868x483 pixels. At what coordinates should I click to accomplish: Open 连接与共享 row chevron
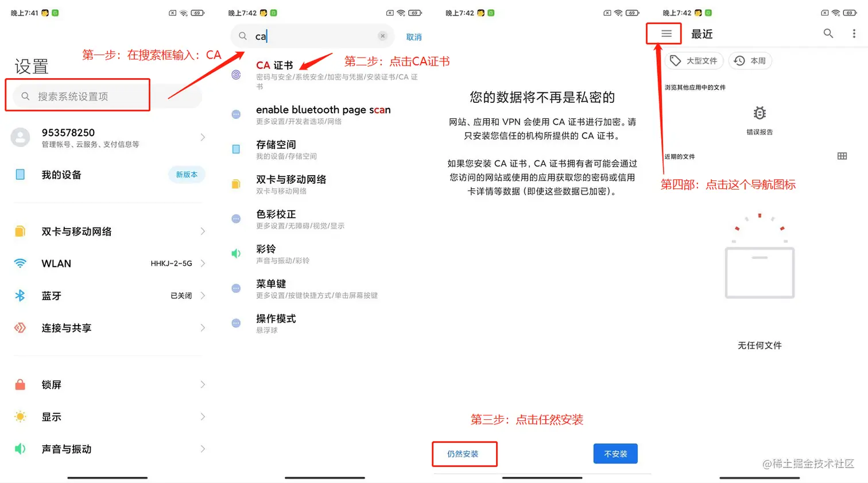[x=203, y=328]
